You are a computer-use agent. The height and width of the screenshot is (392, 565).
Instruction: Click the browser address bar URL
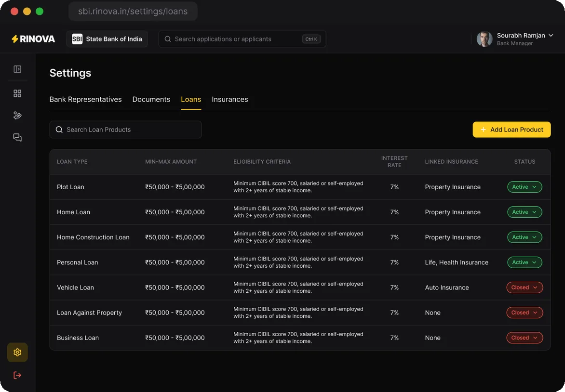pyautogui.click(x=133, y=11)
